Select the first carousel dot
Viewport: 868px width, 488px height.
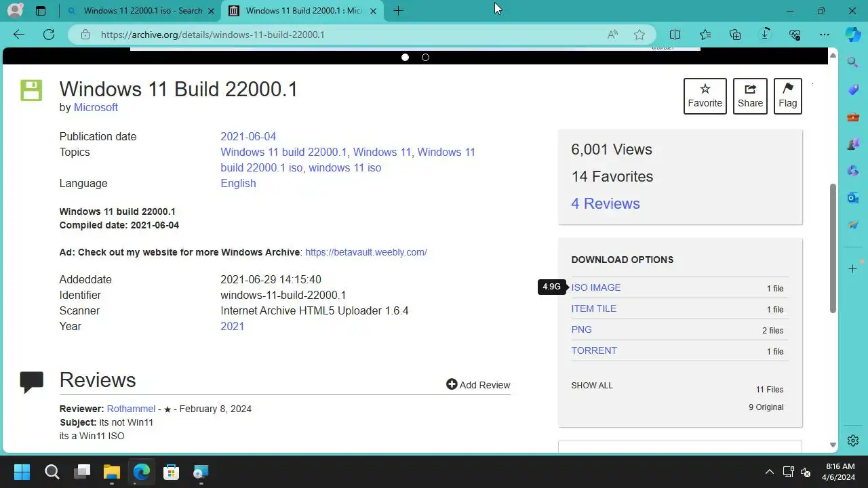click(405, 57)
